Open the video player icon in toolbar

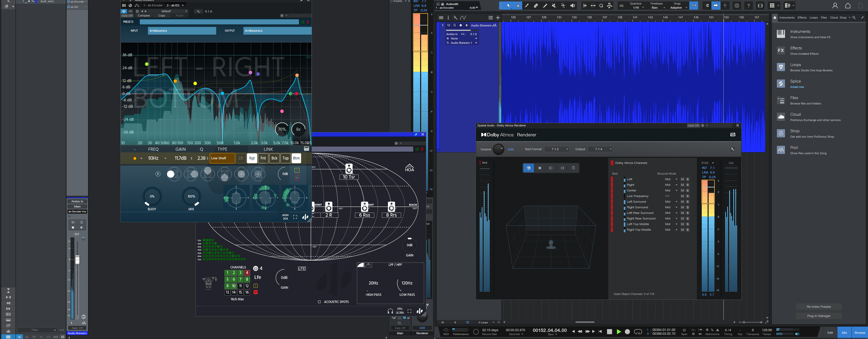(760, 6)
